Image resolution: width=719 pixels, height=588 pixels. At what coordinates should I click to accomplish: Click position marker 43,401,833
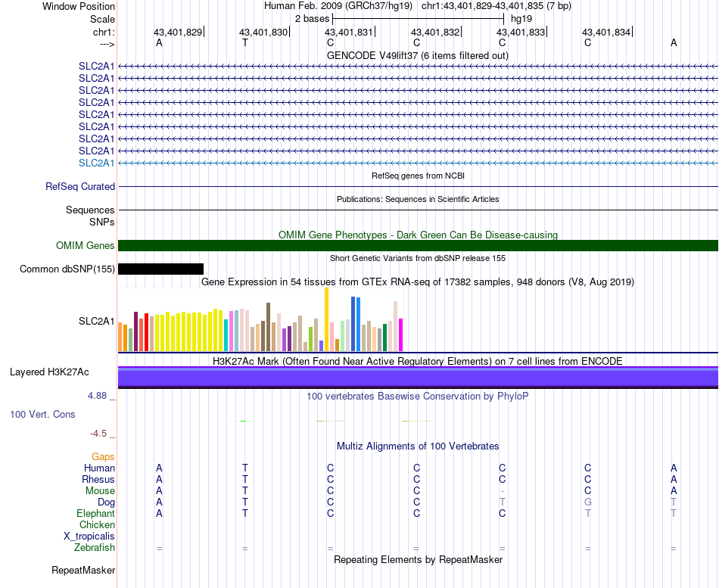[521, 32]
